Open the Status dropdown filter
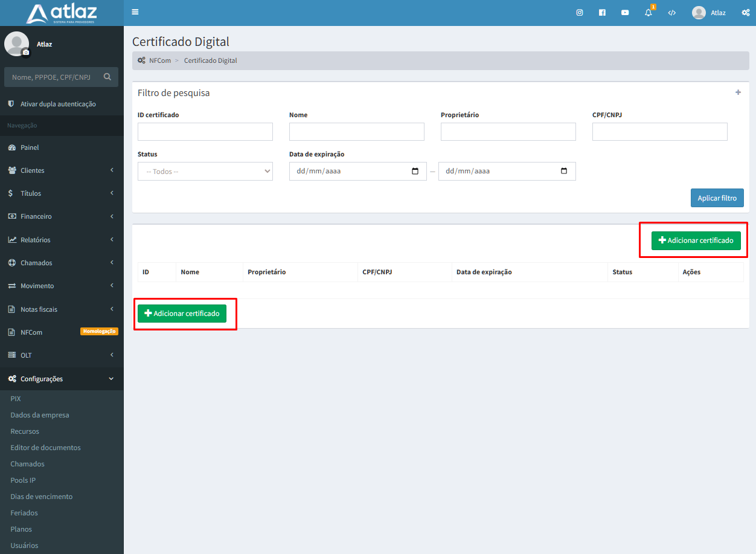756x554 pixels. [205, 171]
